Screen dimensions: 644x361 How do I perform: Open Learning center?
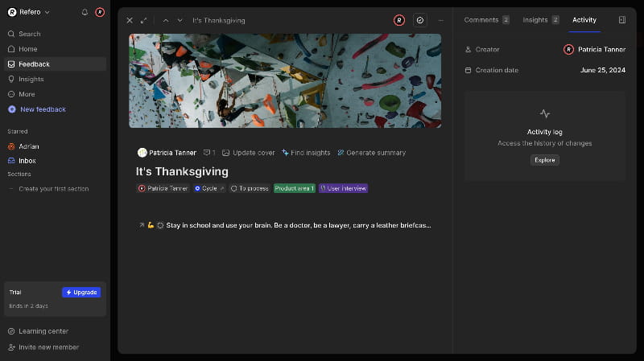tap(38, 331)
